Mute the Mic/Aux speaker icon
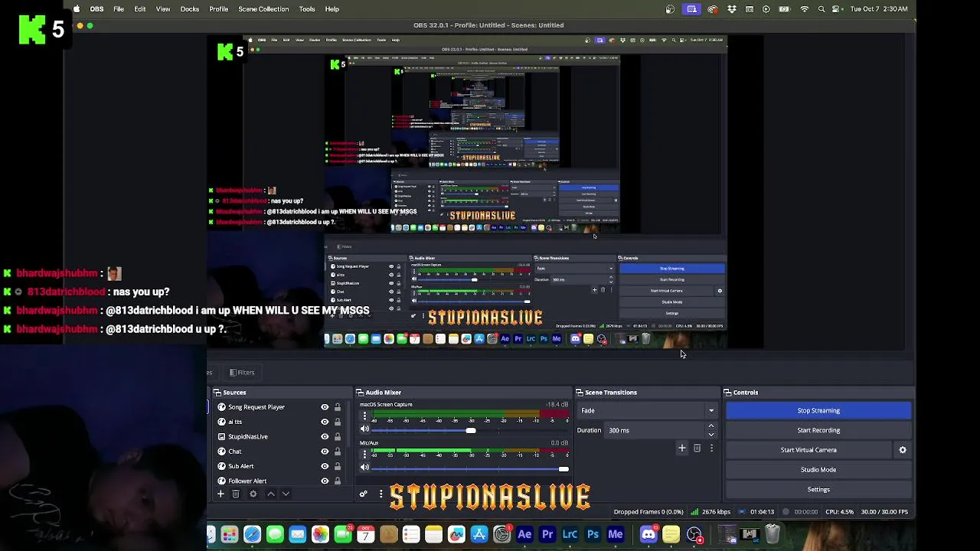Image resolution: width=980 pixels, height=551 pixels. click(x=364, y=468)
